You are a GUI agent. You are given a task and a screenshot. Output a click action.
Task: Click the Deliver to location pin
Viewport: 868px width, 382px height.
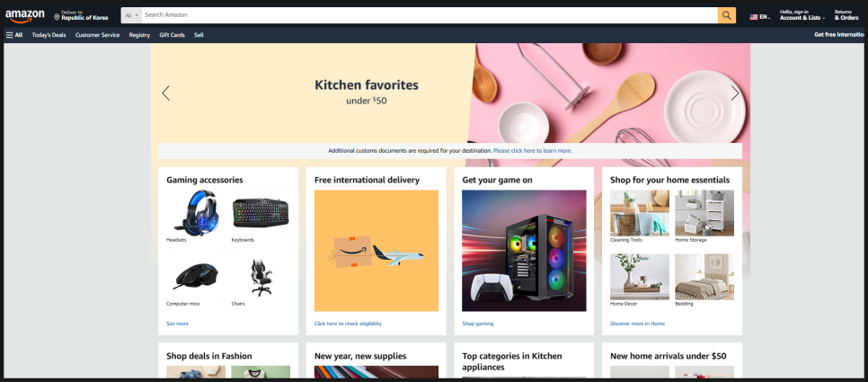coord(57,17)
